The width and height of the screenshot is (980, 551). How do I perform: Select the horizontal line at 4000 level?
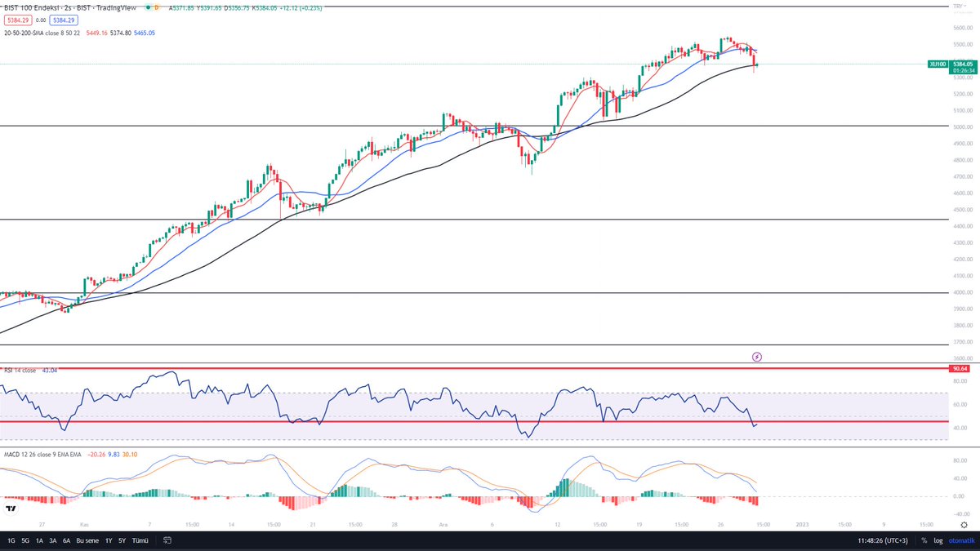pyautogui.click(x=474, y=292)
